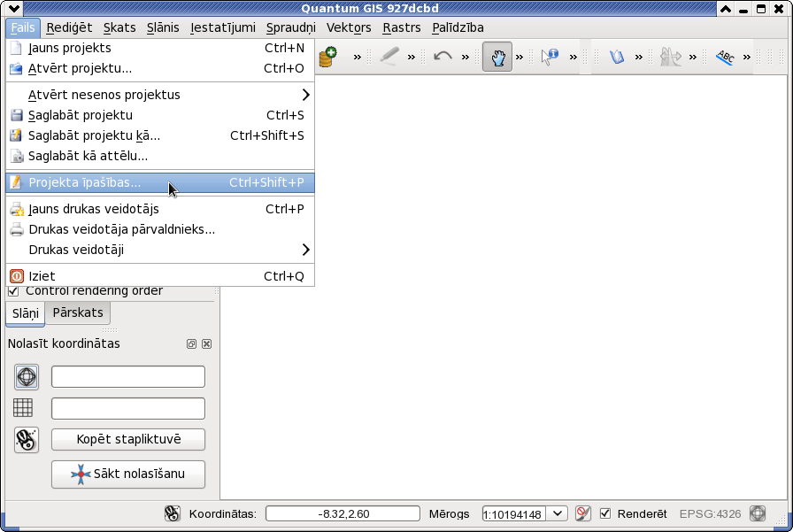Select the Identify features tool
The image size is (793, 532).
(550, 57)
